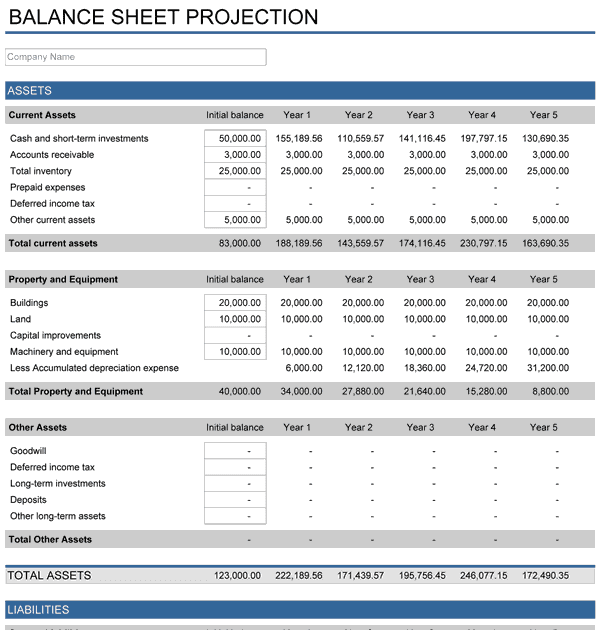Click Year 5 cash value 130,690.35

click(x=545, y=139)
